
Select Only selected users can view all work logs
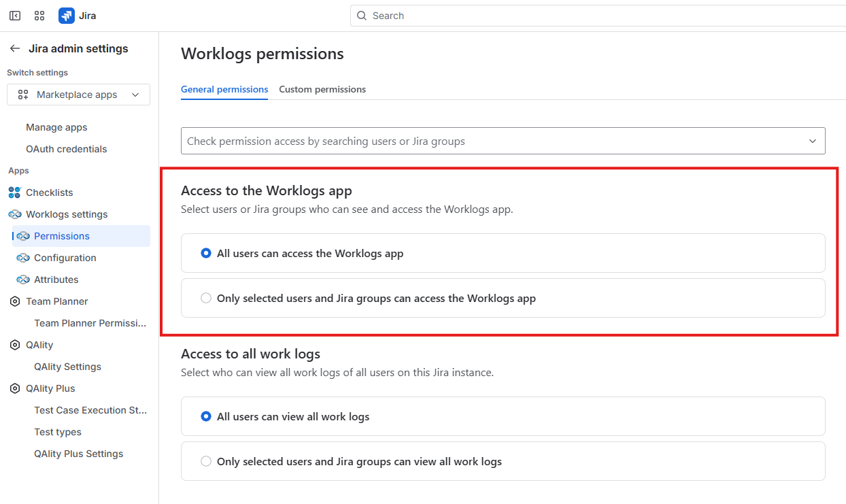point(206,461)
